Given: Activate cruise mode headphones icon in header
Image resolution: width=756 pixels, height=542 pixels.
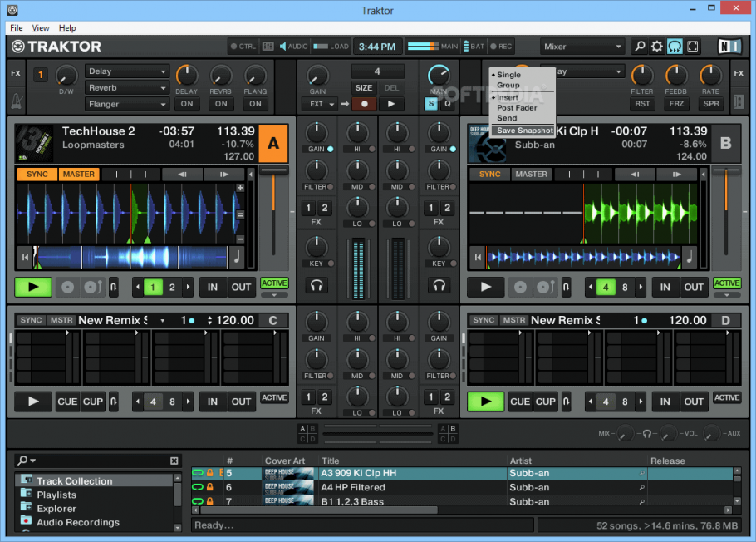Looking at the screenshot, I should pyautogui.click(x=675, y=47).
